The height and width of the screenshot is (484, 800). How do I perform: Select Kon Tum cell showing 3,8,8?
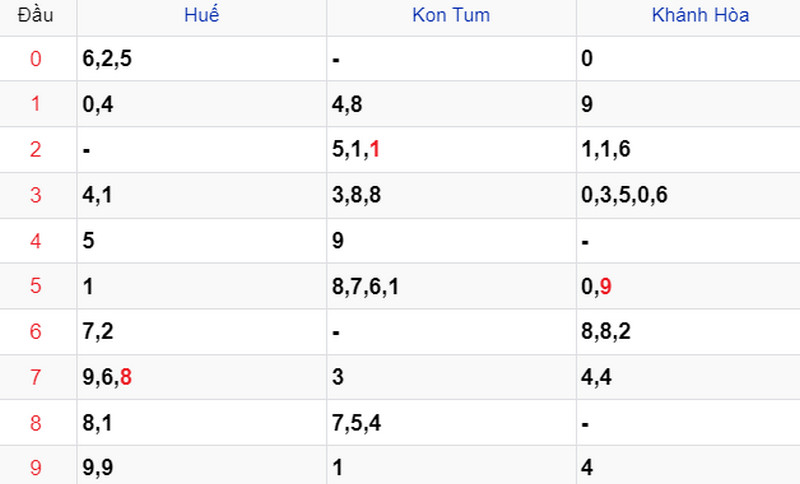[451, 195]
